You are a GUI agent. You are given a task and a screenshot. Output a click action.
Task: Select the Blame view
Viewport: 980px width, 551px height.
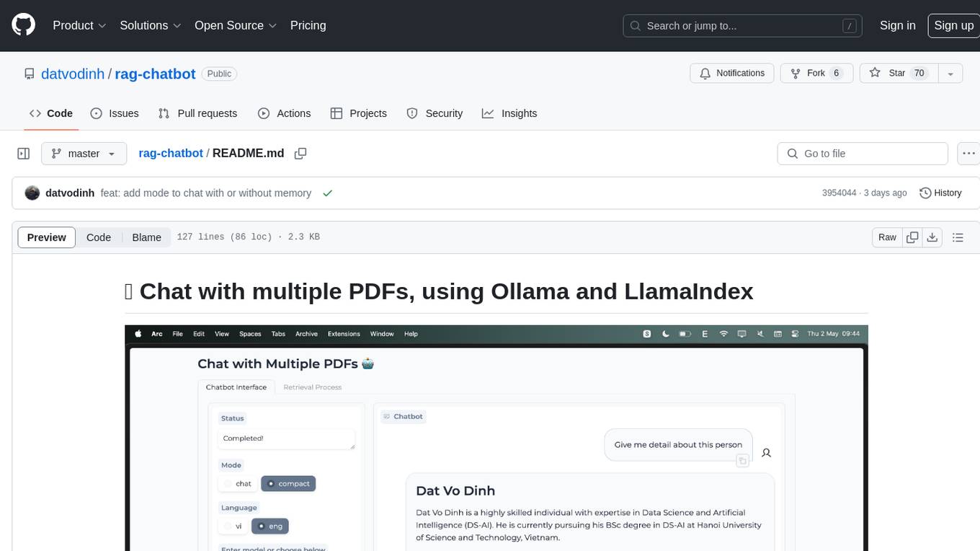click(146, 237)
